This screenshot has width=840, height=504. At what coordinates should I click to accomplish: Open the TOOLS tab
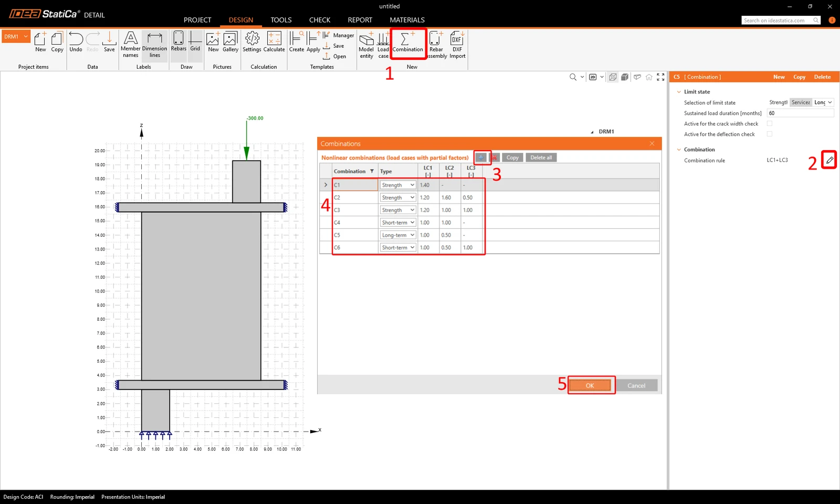281,20
